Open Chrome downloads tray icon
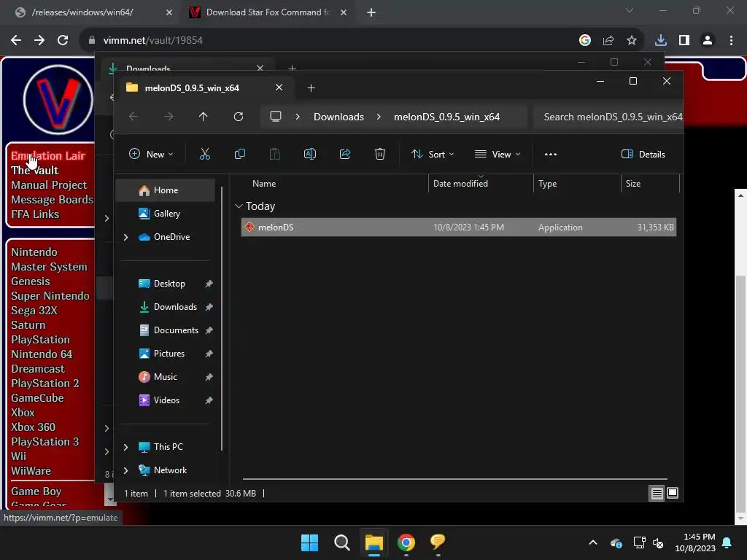The height and width of the screenshot is (560, 747). coord(661,41)
